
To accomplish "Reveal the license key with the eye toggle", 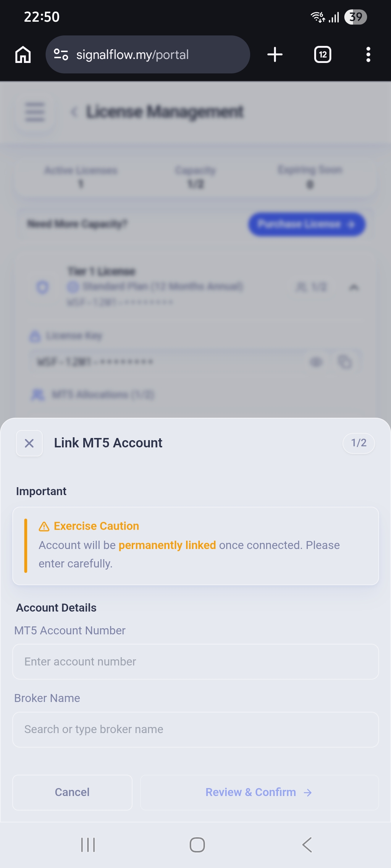I will (316, 361).
